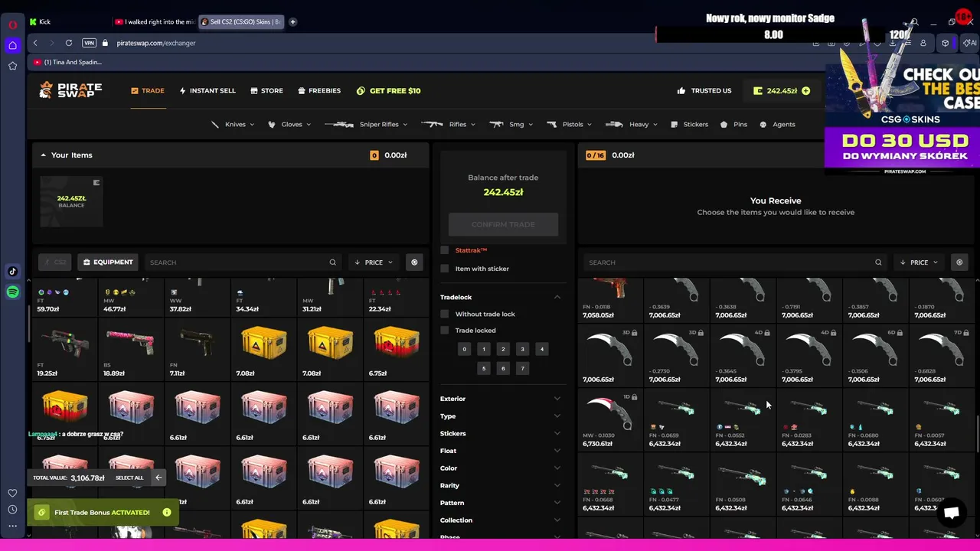Open the Rifles category dropdown
Screen dimensions: 980x551
tap(448, 124)
